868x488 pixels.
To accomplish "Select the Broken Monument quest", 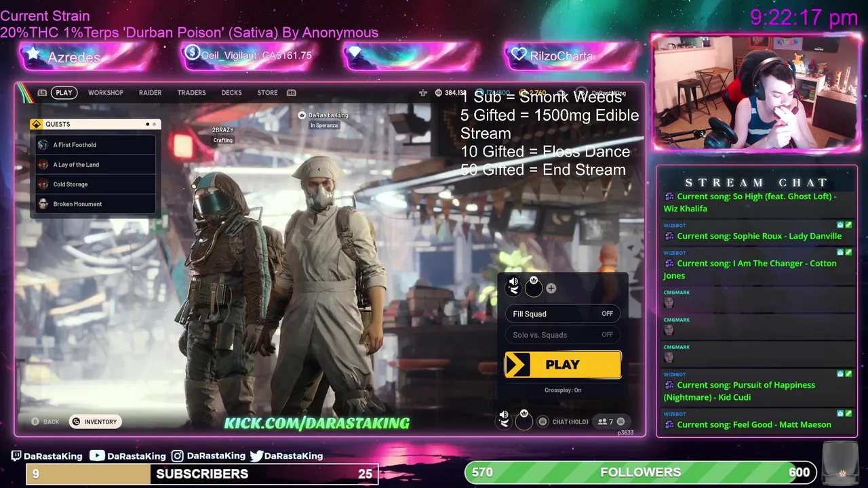I will point(96,204).
